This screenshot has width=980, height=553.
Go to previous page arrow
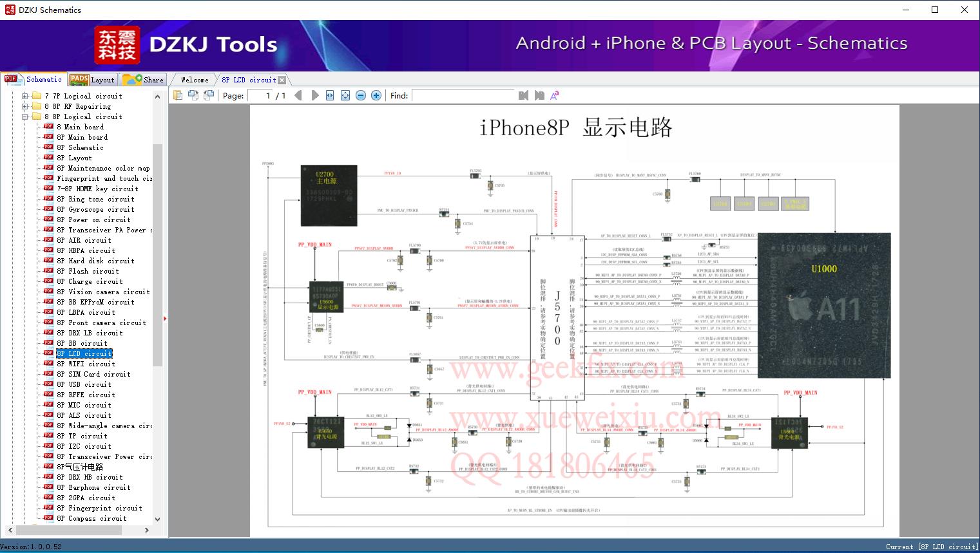298,95
